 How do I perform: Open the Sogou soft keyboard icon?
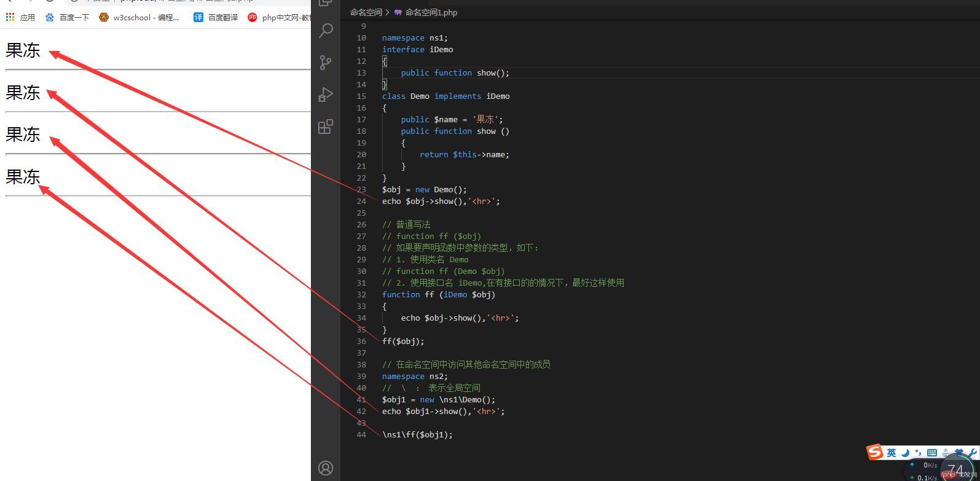coord(932,453)
